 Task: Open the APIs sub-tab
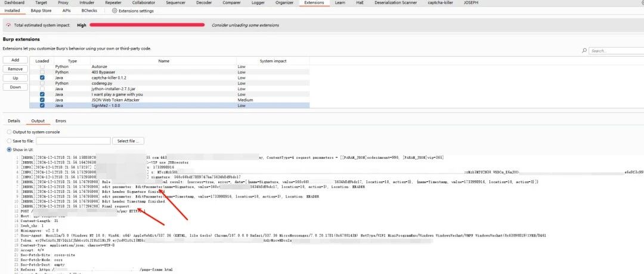coord(67,11)
